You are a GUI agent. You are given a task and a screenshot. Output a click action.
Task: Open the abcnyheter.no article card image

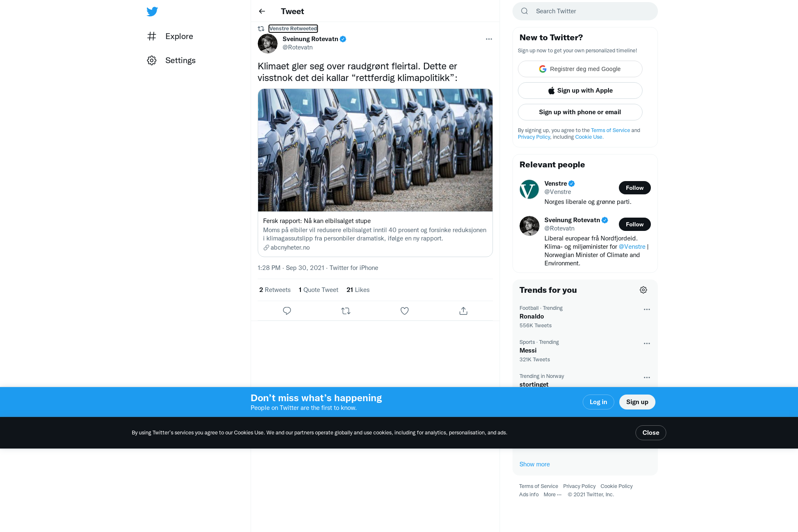[375, 150]
